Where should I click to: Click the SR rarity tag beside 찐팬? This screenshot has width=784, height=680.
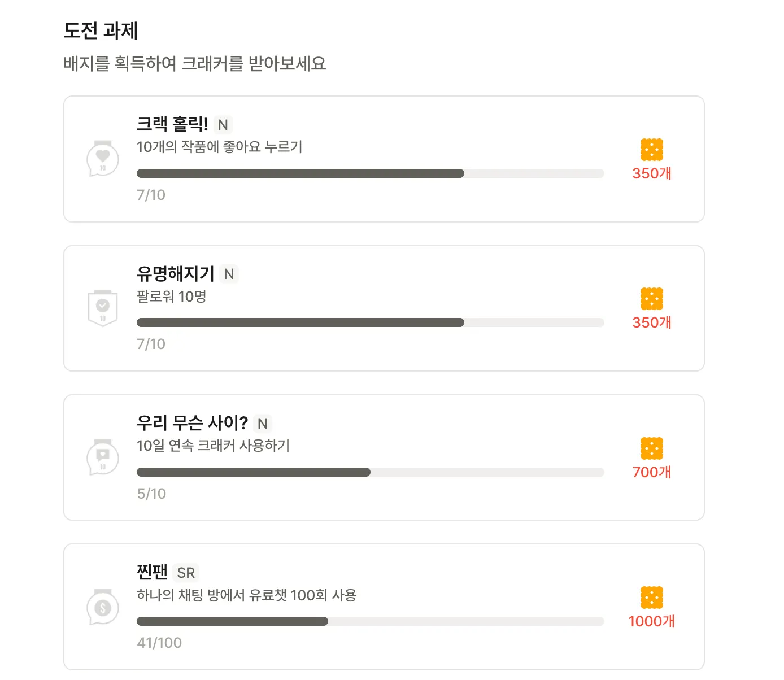coord(186,573)
